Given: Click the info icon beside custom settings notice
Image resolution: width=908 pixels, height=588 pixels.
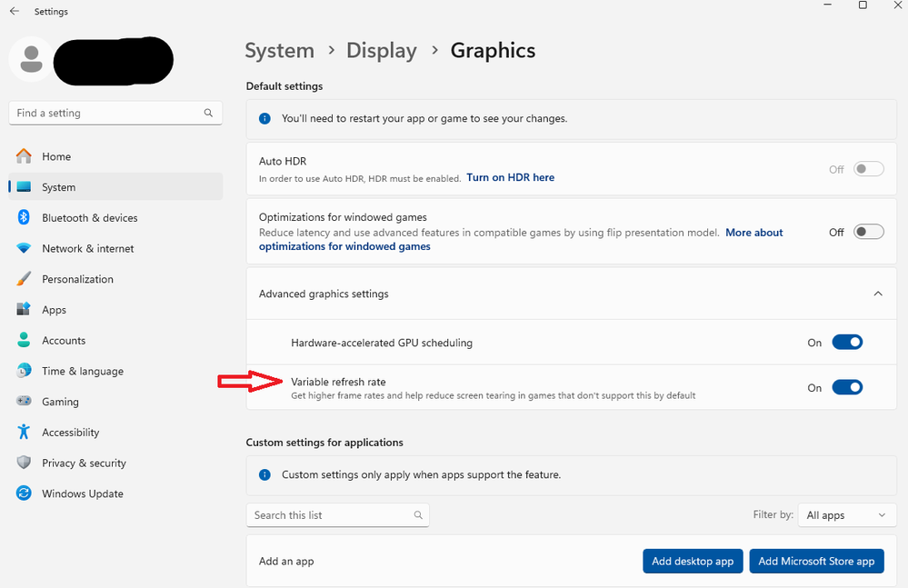Looking at the screenshot, I should (264, 474).
